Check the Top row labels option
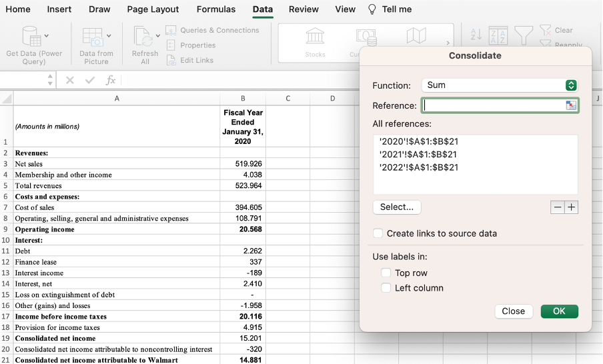 pyautogui.click(x=386, y=273)
